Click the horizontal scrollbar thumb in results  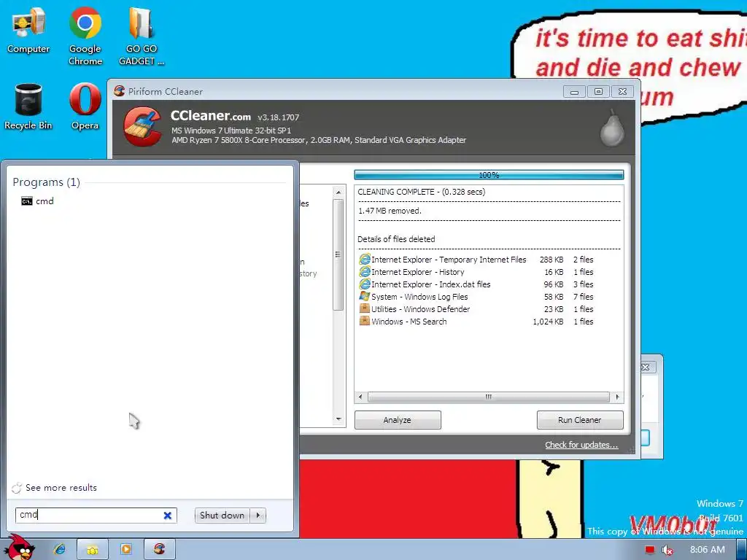click(488, 397)
